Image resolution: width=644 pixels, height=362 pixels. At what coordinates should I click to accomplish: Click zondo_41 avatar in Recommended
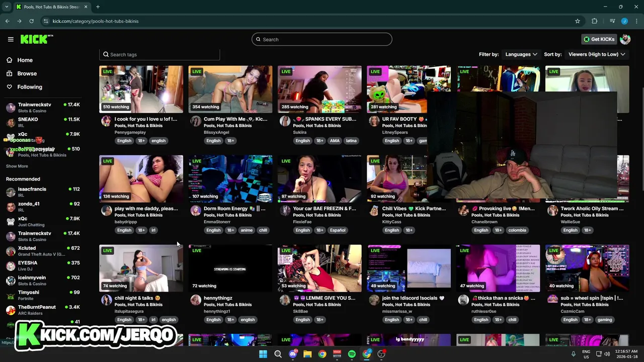pyautogui.click(x=11, y=207)
